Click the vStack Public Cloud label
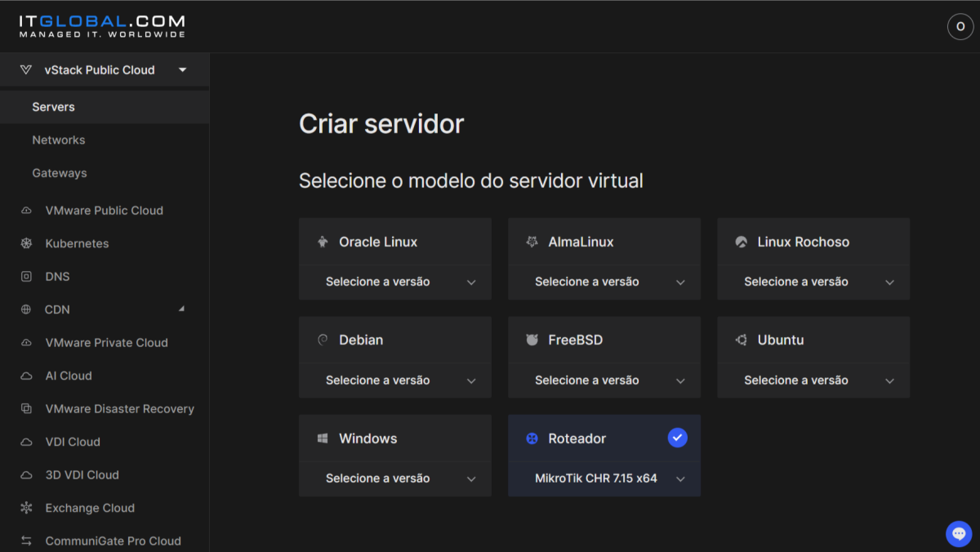The width and height of the screenshot is (980, 552). (100, 70)
